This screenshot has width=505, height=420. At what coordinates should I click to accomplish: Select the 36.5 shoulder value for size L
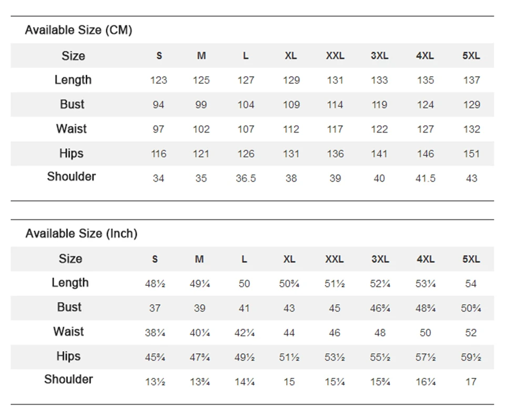pos(246,178)
